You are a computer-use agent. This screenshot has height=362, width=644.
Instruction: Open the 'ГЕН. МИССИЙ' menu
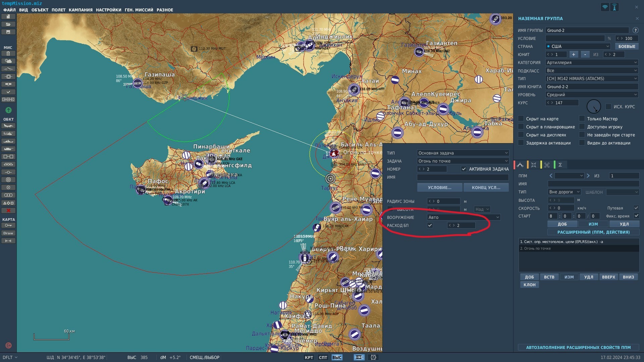139,10
